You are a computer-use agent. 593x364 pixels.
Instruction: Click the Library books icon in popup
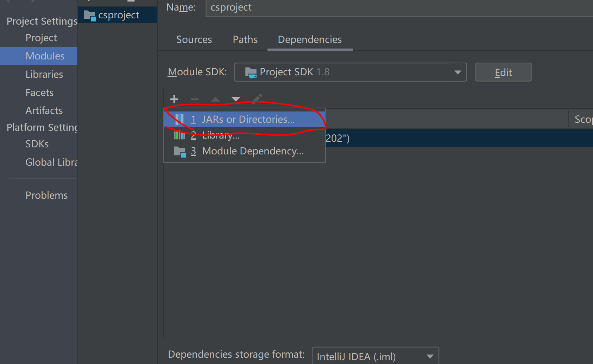[179, 135]
